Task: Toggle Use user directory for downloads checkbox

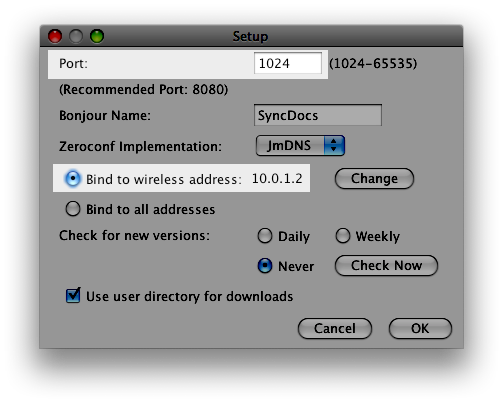Action: 73,296
